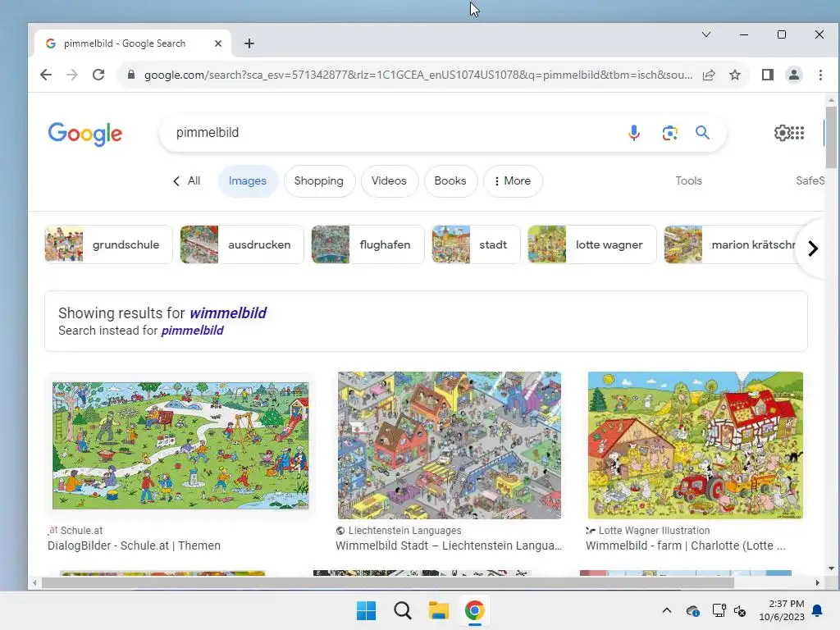The height and width of the screenshot is (630, 840).
Task: Select the Images tab
Action: tap(248, 181)
